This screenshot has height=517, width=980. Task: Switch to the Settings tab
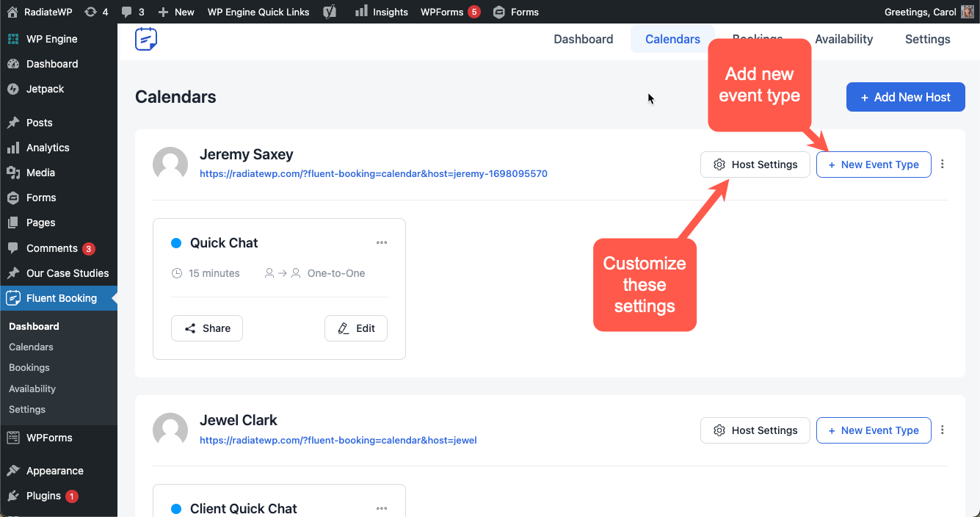tap(928, 40)
